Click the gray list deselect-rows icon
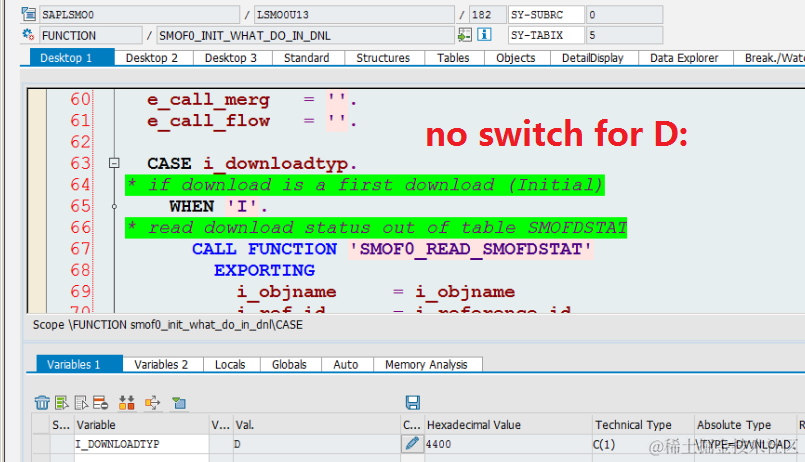The width and height of the screenshot is (805, 462). (x=81, y=403)
